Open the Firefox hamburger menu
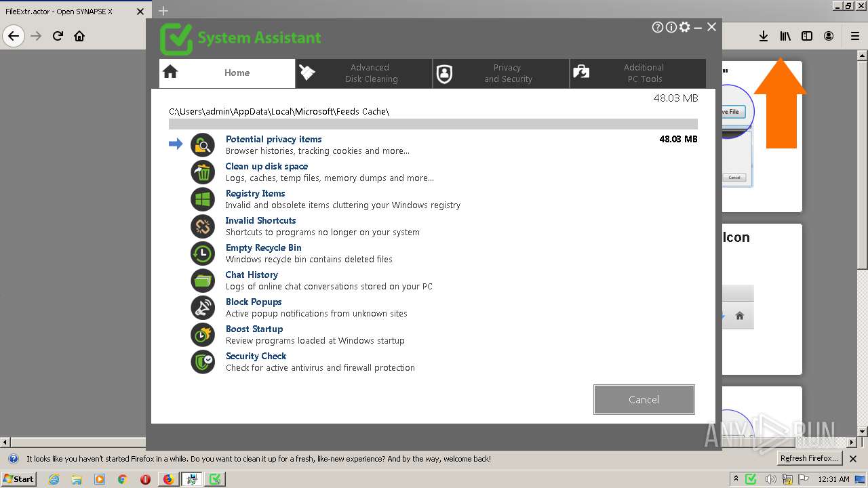 [x=855, y=36]
